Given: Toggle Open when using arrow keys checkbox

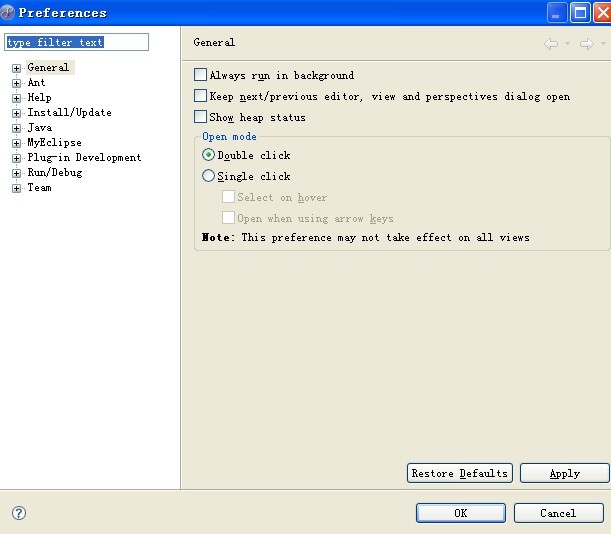Looking at the screenshot, I should [x=228, y=217].
